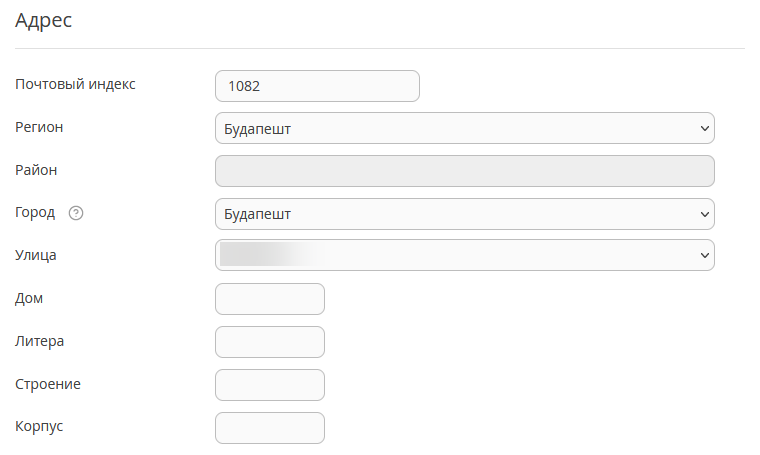Click the Город label text
760x455 pixels.
(35, 212)
